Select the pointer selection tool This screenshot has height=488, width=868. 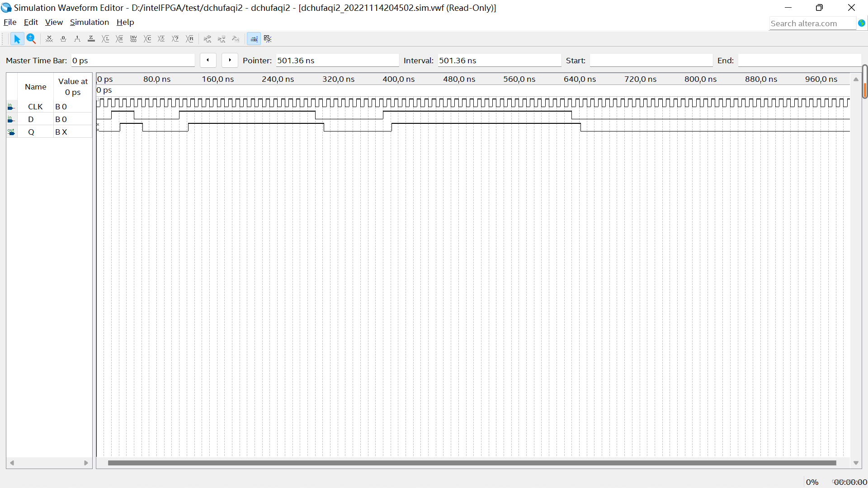point(17,39)
